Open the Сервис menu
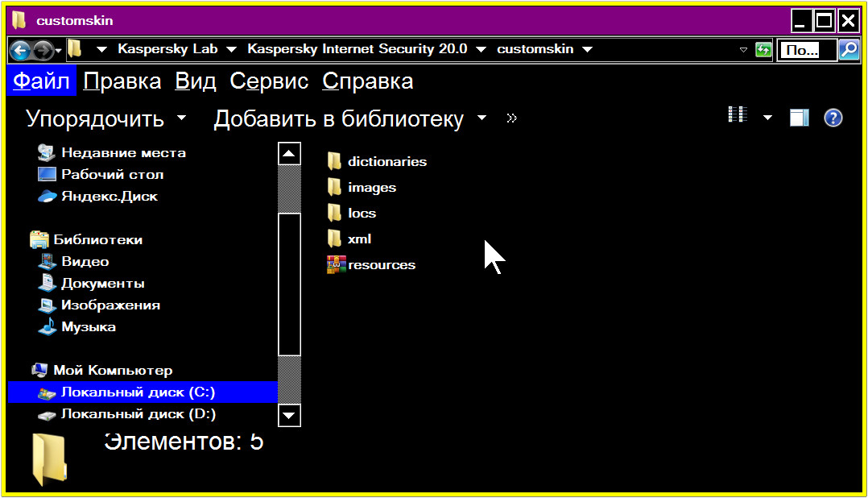Screen dimensions: 868x498 [269, 81]
